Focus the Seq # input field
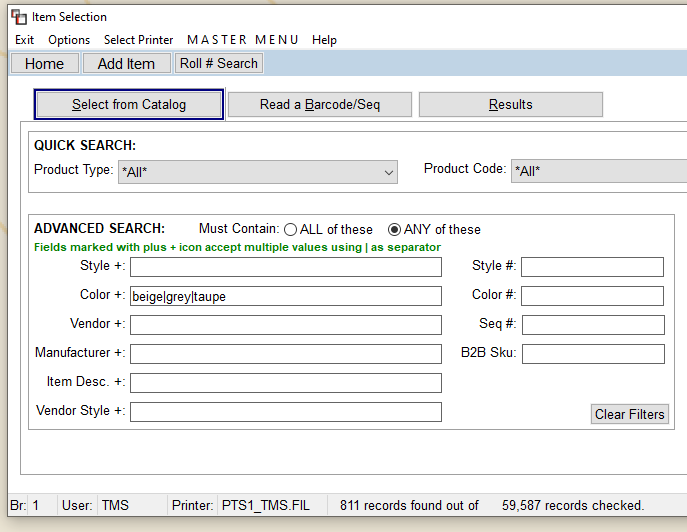 click(x=593, y=325)
